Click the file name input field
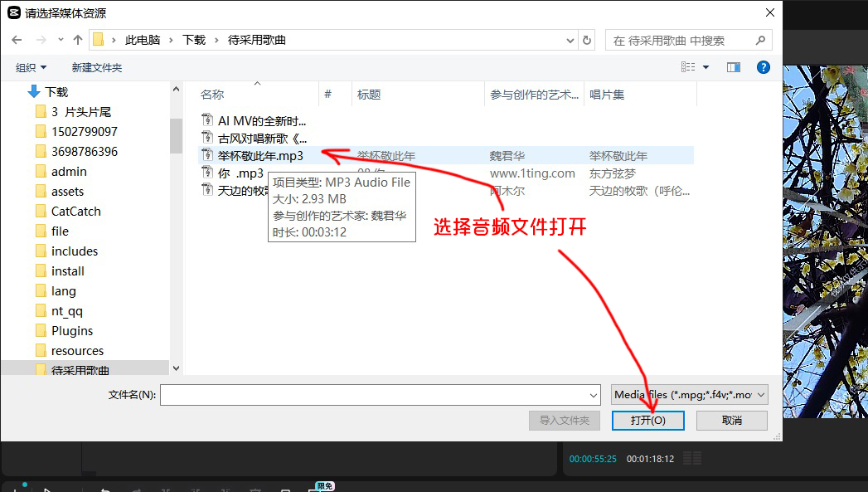 coord(373,395)
